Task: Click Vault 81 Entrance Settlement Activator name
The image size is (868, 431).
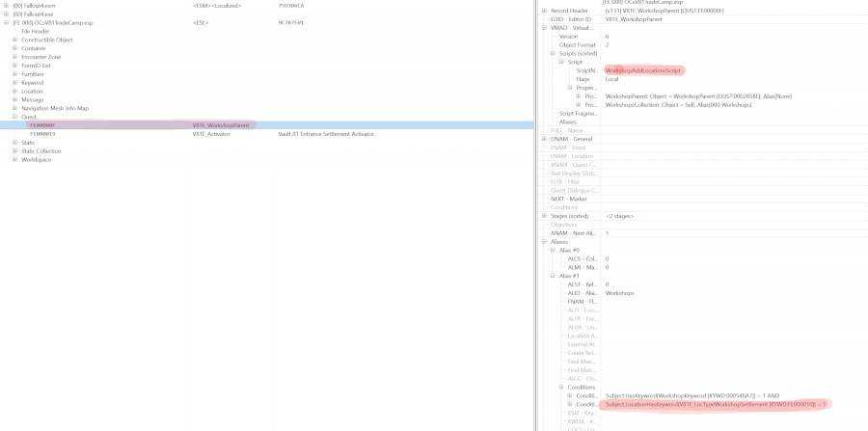Action: tap(326, 134)
